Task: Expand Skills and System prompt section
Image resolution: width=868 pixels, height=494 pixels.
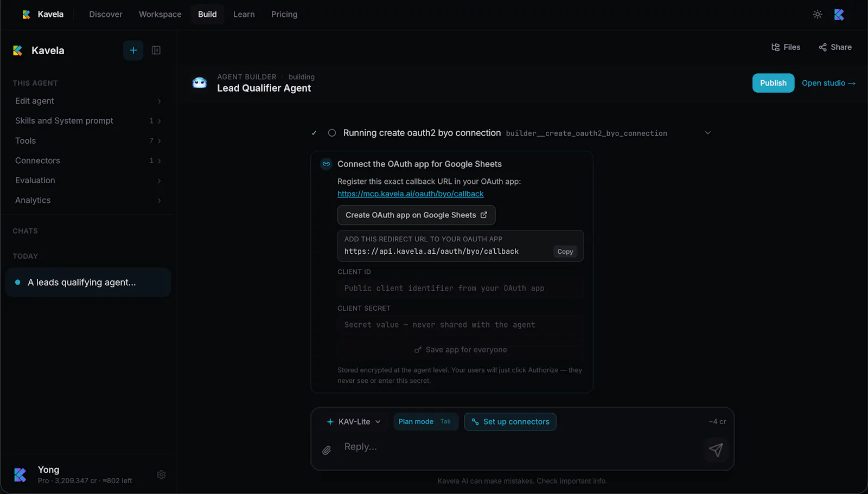Action: point(88,121)
